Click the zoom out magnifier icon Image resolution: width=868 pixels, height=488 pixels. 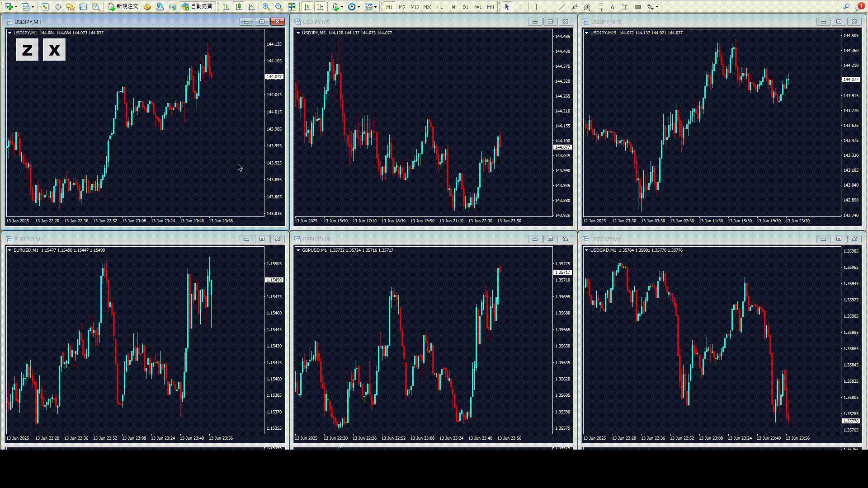point(278,7)
